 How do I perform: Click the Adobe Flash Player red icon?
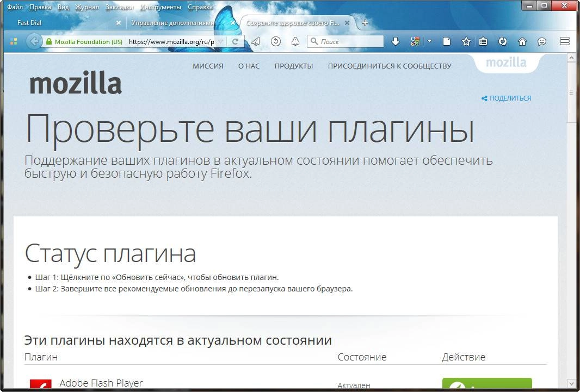[x=41, y=383]
